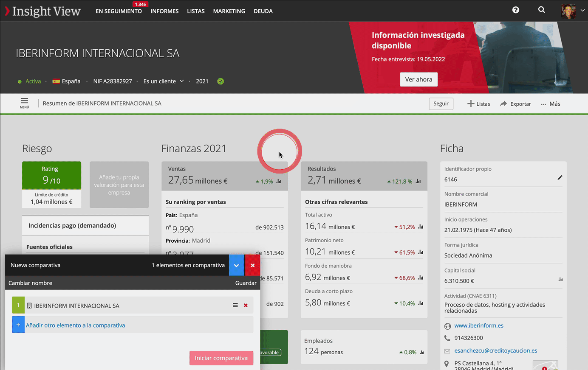The height and width of the screenshot is (370, 588).
Task: Open 'Incidencias pago (demandado)' section
Action: tap(85, 225)
